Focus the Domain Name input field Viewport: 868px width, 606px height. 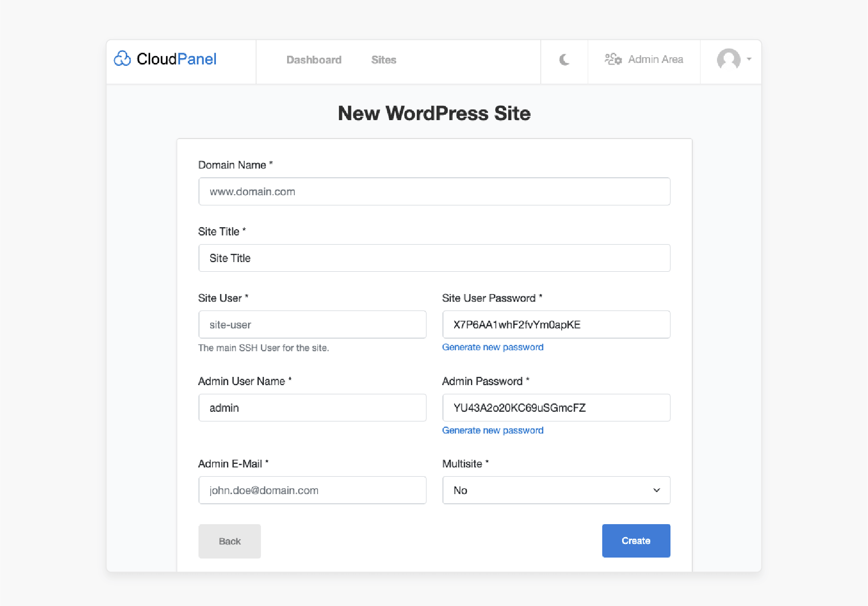pyautogui.click(x=434, y=191)
